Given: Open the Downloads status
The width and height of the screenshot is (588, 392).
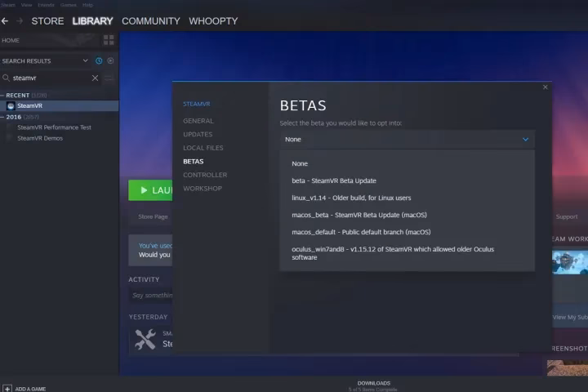Looking at the screenshot, I should 373,386.
